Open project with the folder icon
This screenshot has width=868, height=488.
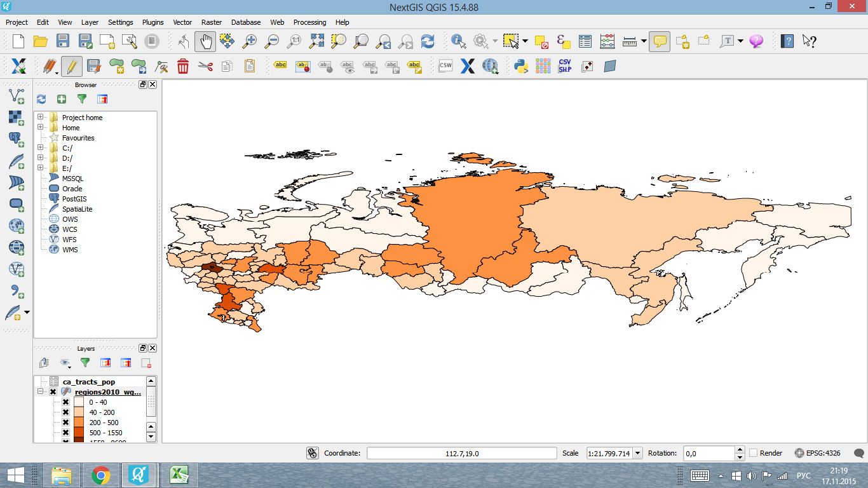coord(41,41)
